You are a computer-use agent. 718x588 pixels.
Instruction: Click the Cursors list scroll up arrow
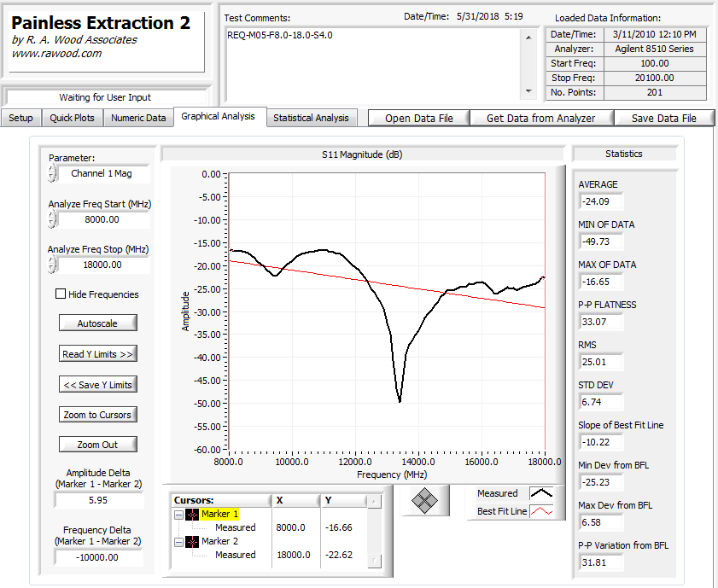click(x=374, y=501)
